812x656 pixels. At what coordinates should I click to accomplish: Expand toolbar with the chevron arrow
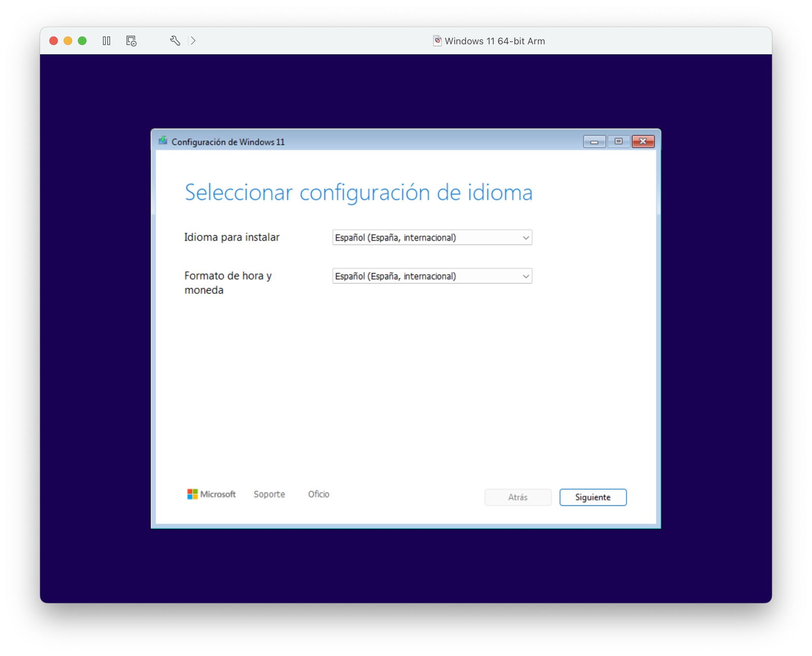[x=193, y=41]
